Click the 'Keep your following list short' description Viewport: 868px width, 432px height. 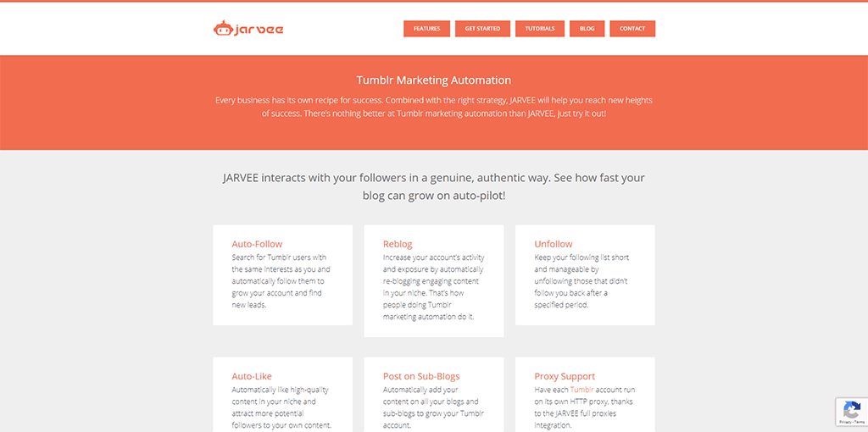(581, 281)
